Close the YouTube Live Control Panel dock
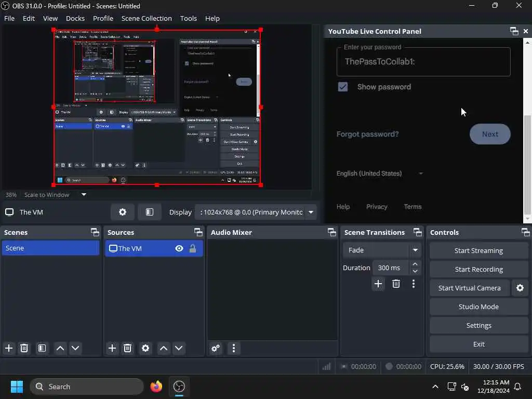 pos(526,31)
